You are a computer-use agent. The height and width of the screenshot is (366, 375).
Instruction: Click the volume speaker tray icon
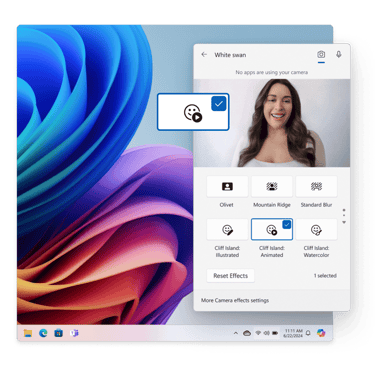click(x=267, y=333)
